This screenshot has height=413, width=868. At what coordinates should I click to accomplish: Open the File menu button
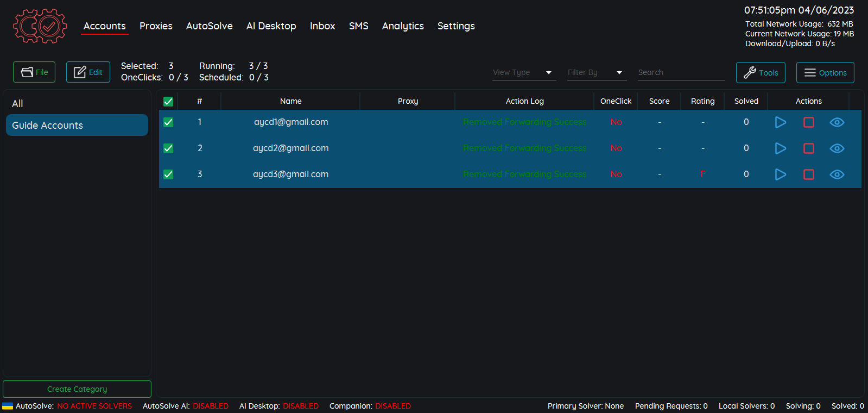coord(34,72)
